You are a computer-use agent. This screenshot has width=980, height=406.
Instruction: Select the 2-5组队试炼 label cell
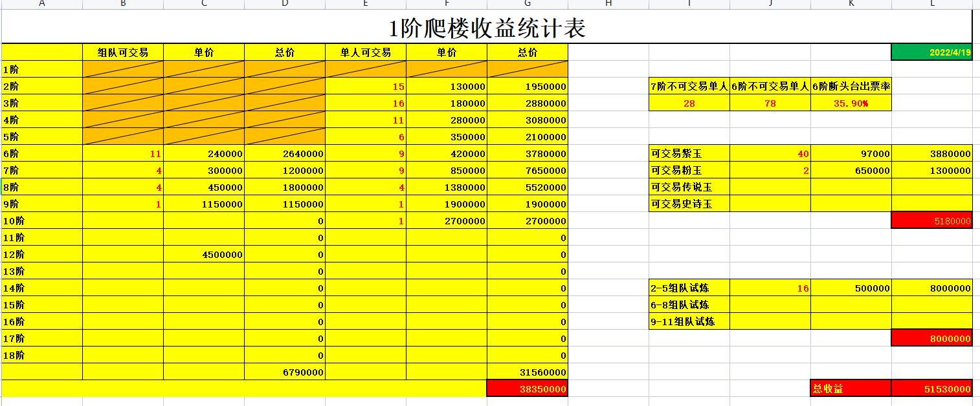689,288
